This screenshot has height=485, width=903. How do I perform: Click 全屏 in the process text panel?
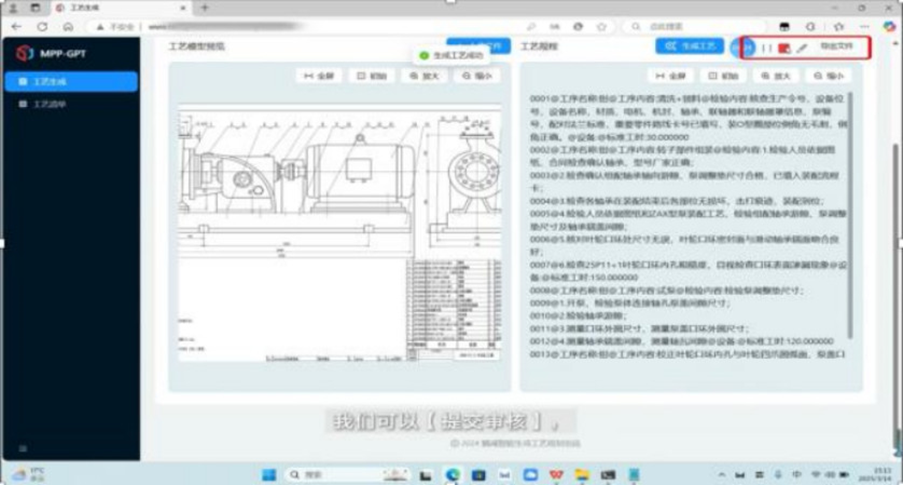point(671,76)
